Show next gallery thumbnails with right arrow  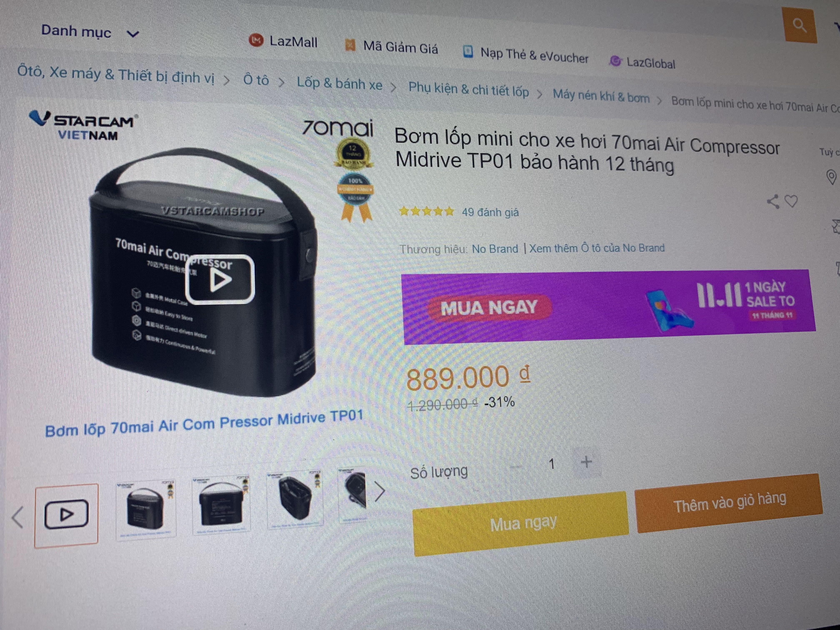click(x=379, y=492)
